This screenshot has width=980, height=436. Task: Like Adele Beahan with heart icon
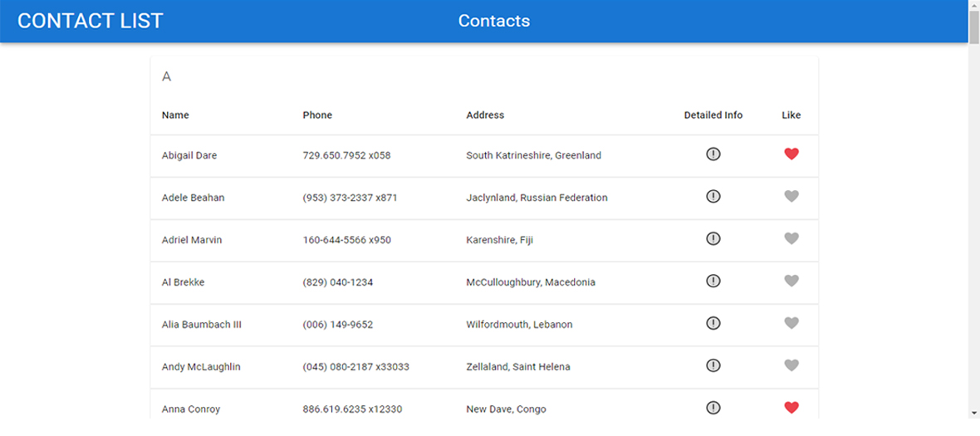pos(791,196)
